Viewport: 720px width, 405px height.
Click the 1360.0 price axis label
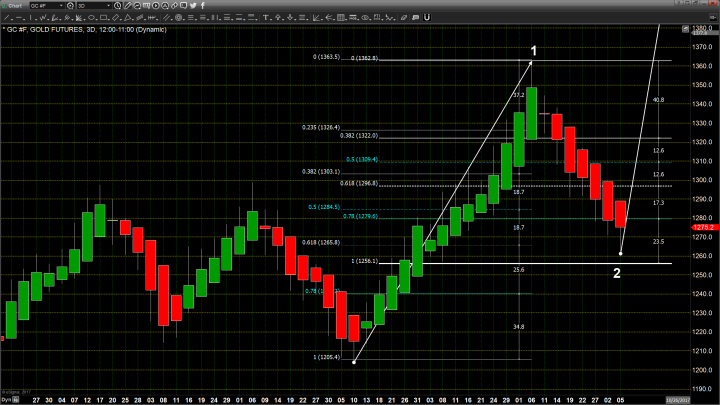tap(703, 66)
